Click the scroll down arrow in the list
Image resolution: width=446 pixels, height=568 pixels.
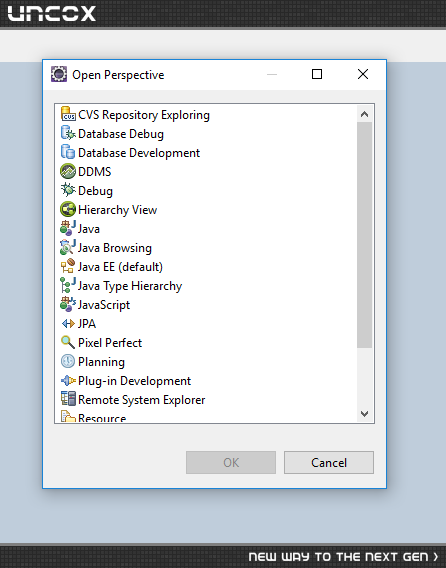tap(364, 414)
